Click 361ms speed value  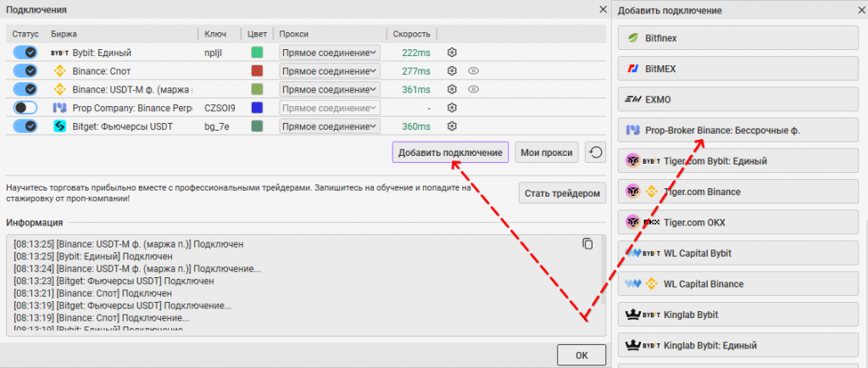click(x=416, y=89)
